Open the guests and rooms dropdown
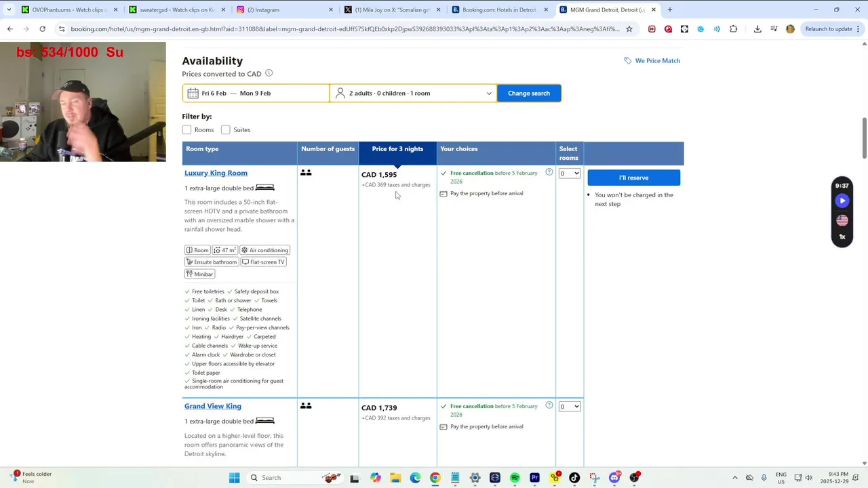 (413, 93)
